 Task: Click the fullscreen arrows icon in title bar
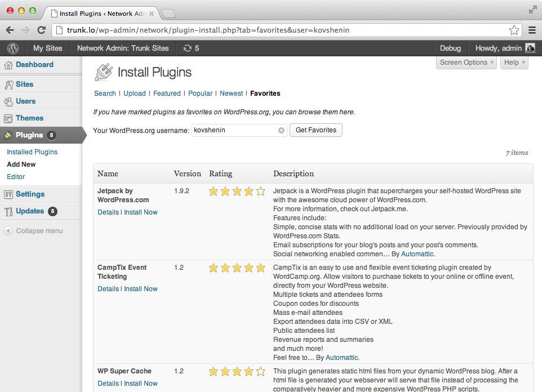(532, 10)
